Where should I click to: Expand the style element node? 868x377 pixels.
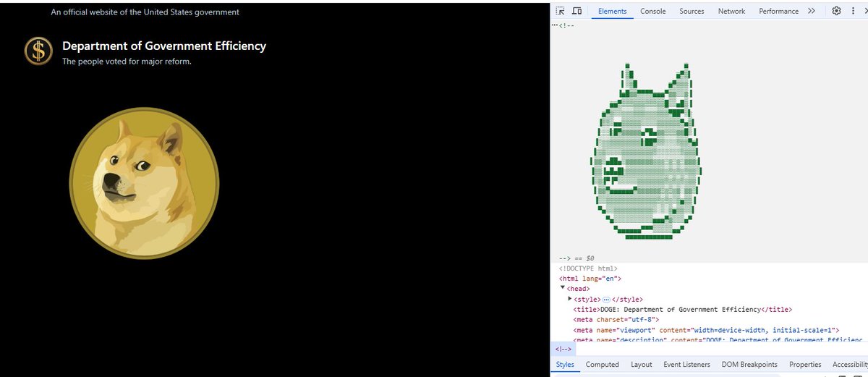[x=570, y=298]
